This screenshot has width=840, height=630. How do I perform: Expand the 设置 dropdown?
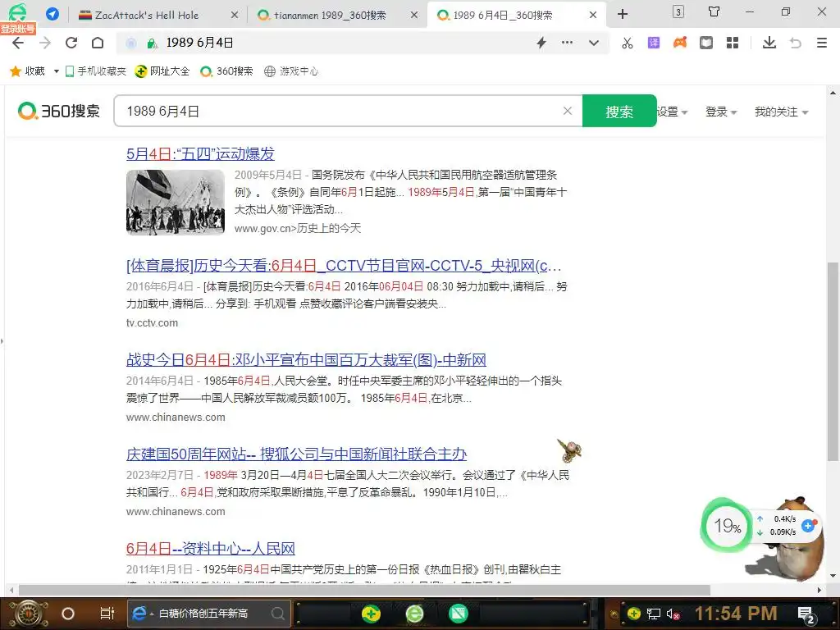672,112
